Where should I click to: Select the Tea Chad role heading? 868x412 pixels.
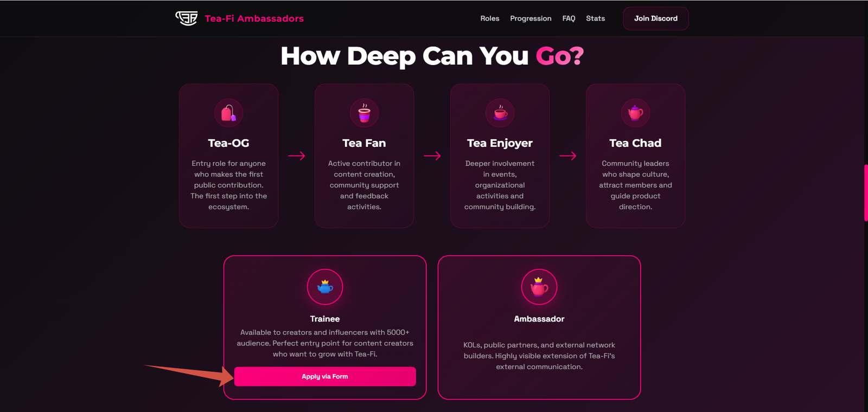(635, 143)
